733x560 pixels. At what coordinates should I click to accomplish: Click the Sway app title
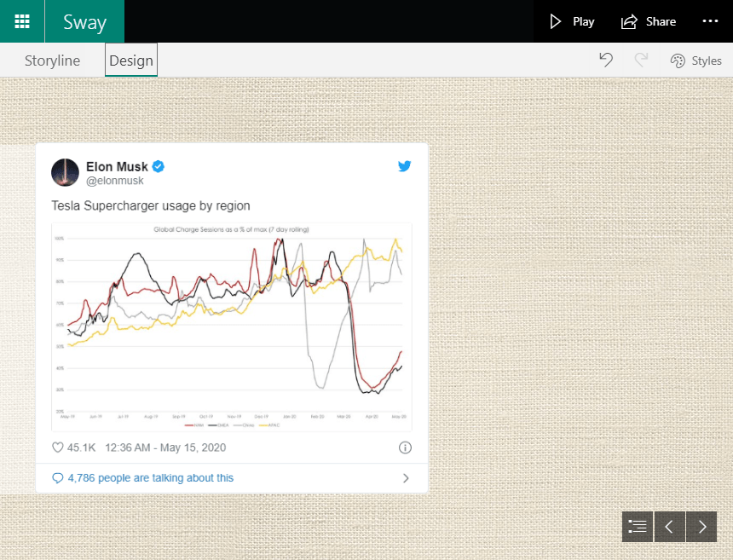pyautogui.click(x=84, y=21)
